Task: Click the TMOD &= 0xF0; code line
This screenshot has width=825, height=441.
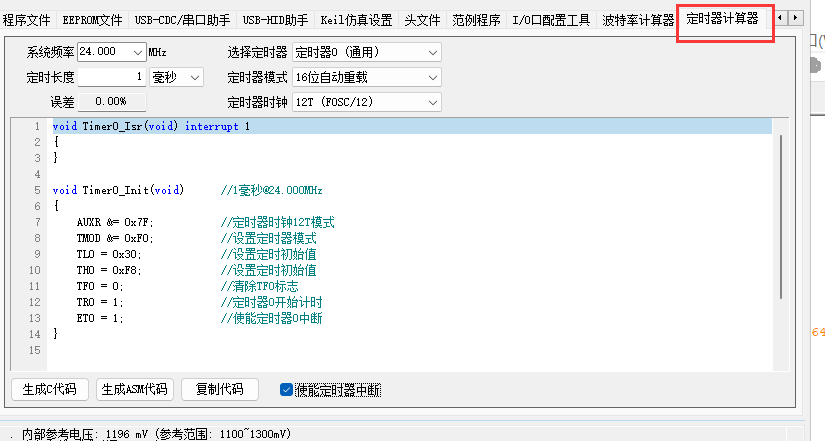Action: [115, 238]
